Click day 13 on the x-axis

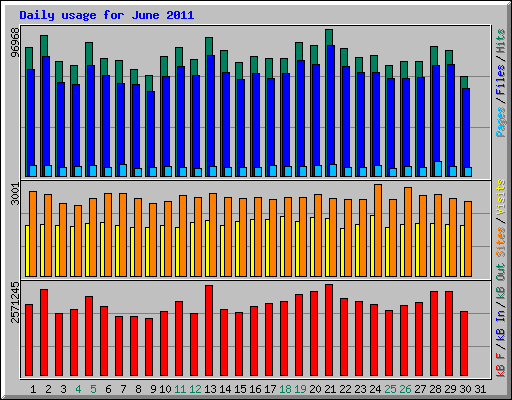[x=210, y=389]
